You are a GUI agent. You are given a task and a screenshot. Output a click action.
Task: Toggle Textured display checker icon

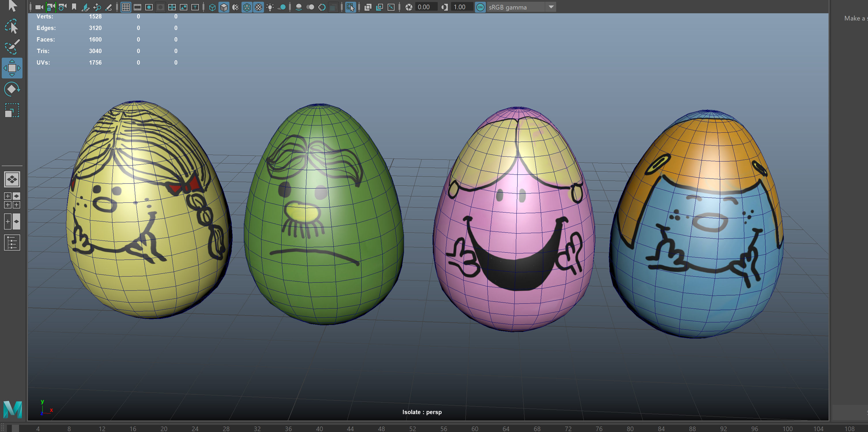point(258,7)
